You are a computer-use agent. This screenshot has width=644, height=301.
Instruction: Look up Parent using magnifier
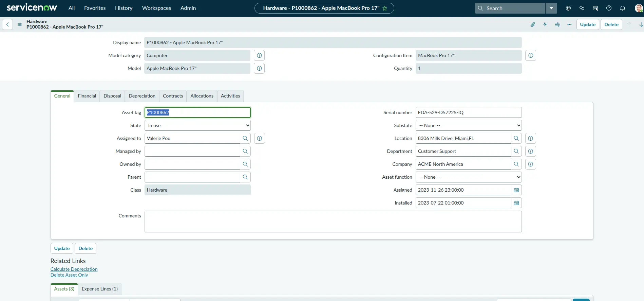tap(245, 177)
